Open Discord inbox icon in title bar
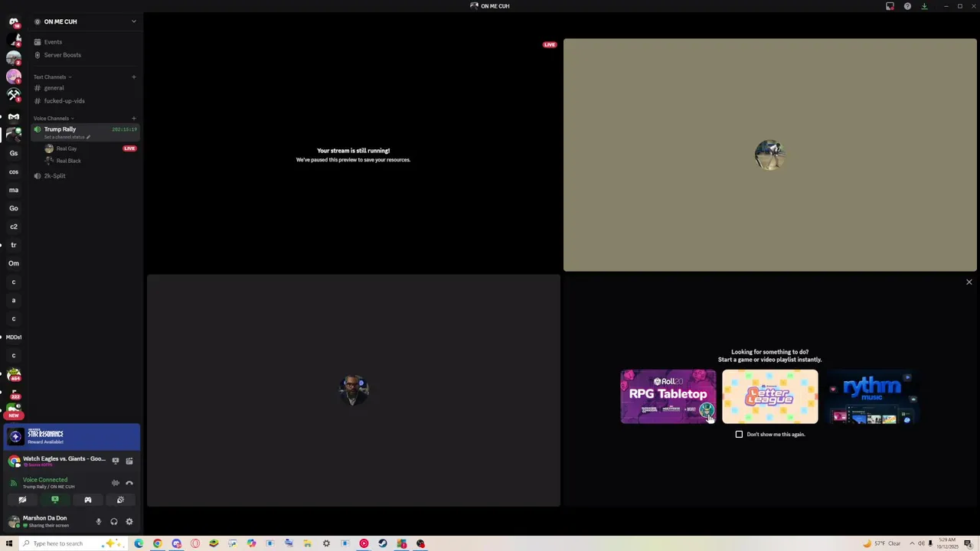 890,6
